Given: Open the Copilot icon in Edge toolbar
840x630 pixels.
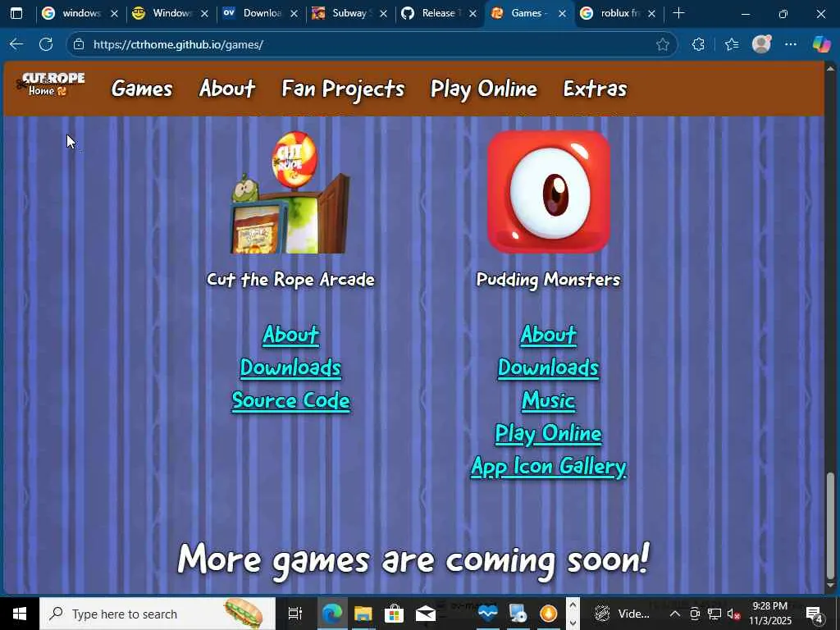Looking at the screenshot, I should click(820, 44).
